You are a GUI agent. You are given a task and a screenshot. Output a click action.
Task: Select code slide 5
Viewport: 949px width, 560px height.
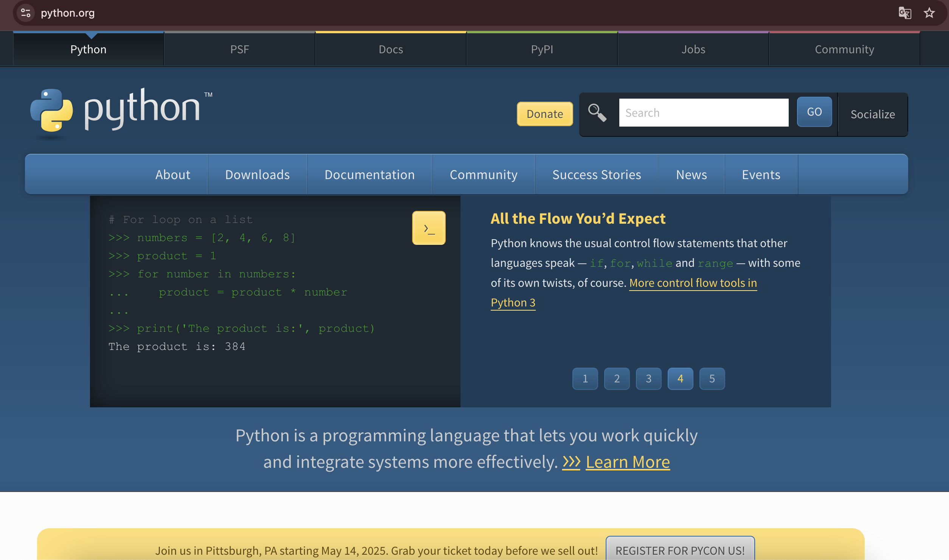712,379
